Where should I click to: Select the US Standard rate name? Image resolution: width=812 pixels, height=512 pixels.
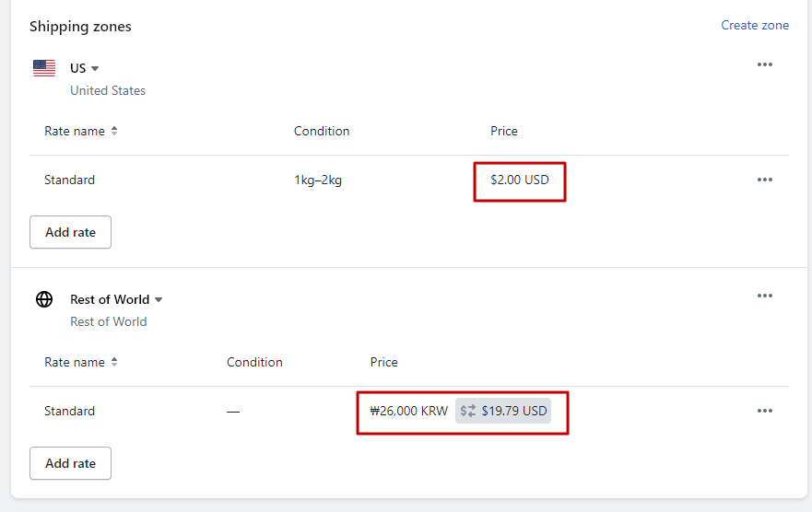click(x=69, y=180)
